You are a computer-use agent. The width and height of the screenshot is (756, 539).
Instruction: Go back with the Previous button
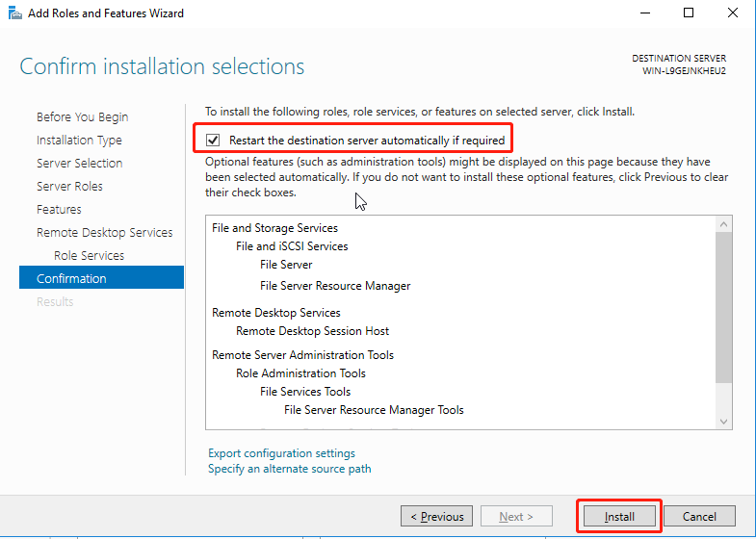point(437,517)
